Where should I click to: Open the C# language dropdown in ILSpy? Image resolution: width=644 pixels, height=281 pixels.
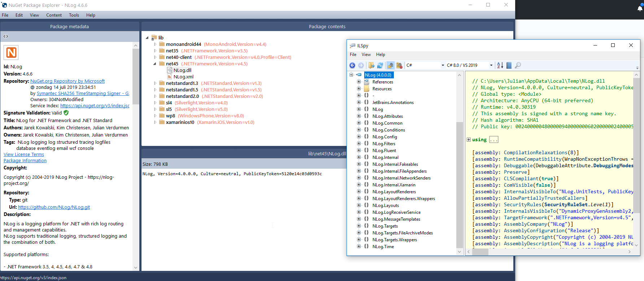(x=425, y=65)
